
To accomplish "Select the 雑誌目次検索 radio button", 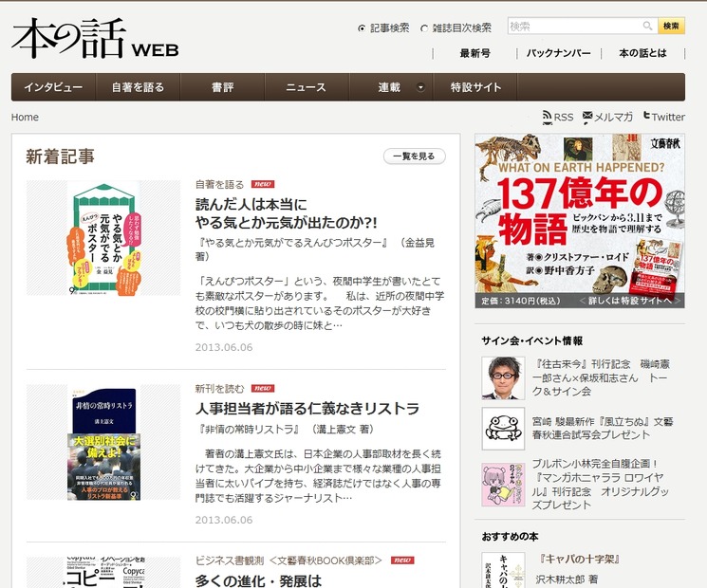I will pos(424,28).
